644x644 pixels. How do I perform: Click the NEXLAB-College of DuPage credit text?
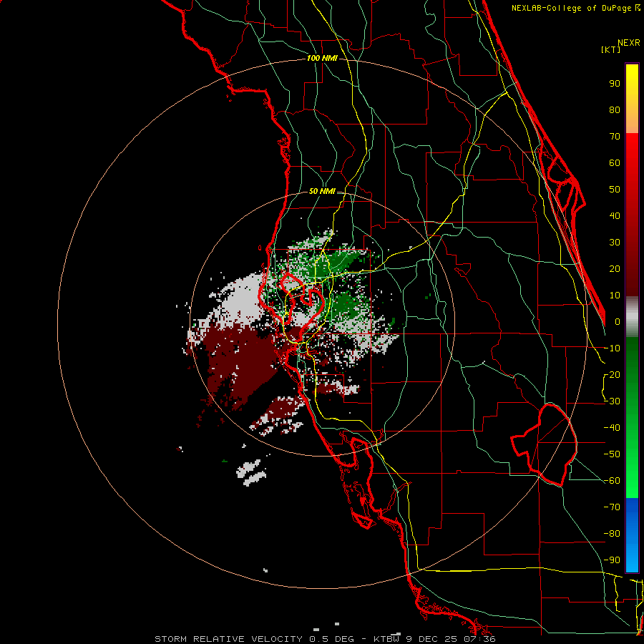(576, 8)
